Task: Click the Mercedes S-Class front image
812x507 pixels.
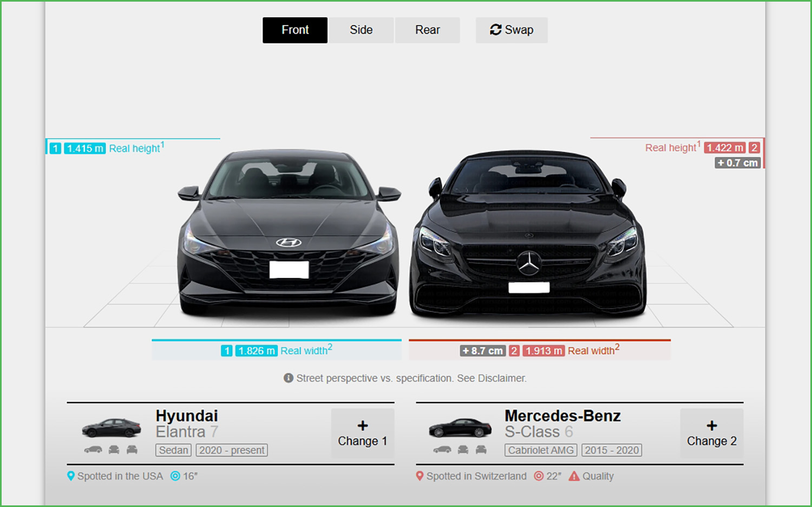Action: pos(528,234)
